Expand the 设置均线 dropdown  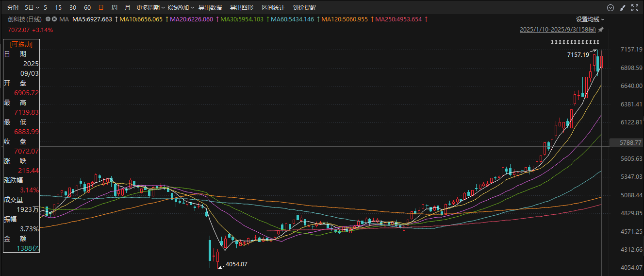pyautogui.click(x=590, y=19)
